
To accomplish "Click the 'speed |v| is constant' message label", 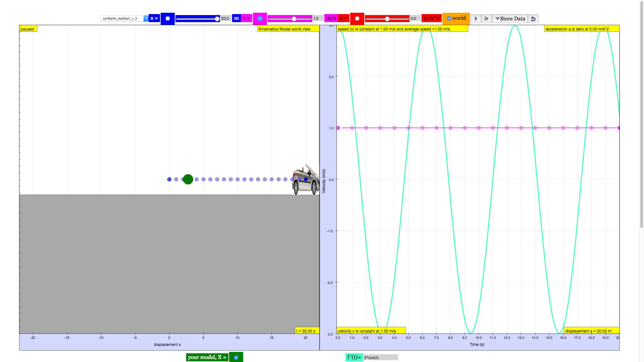I will click(402, 29).
